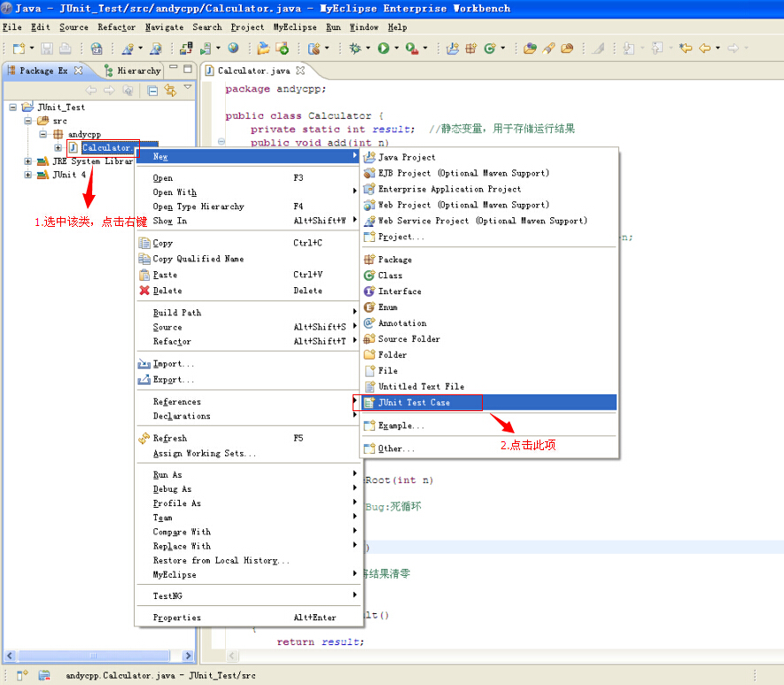This screenshot has height=685, width=784.
Task: Click the Run External Tools icon
Action: click(412, 48)
